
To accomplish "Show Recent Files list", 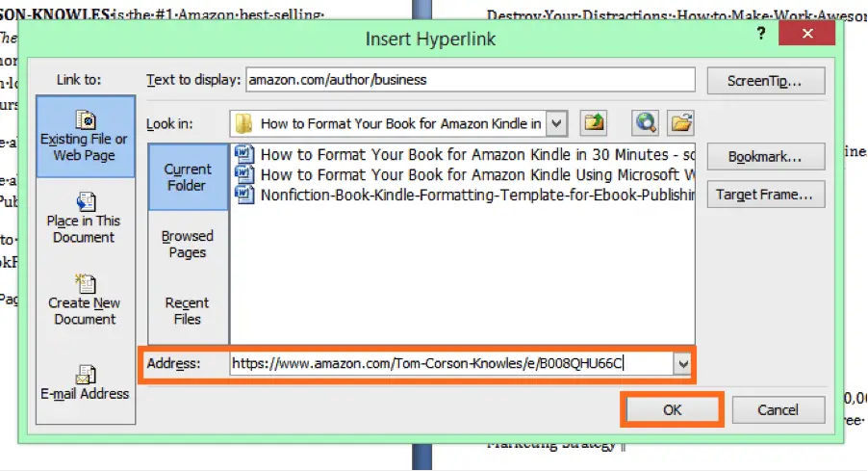I will click(x=188, y=311).
